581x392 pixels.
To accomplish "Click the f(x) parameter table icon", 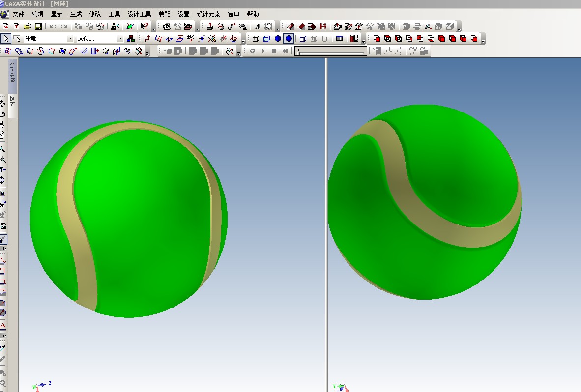I will tap(190, 38).
